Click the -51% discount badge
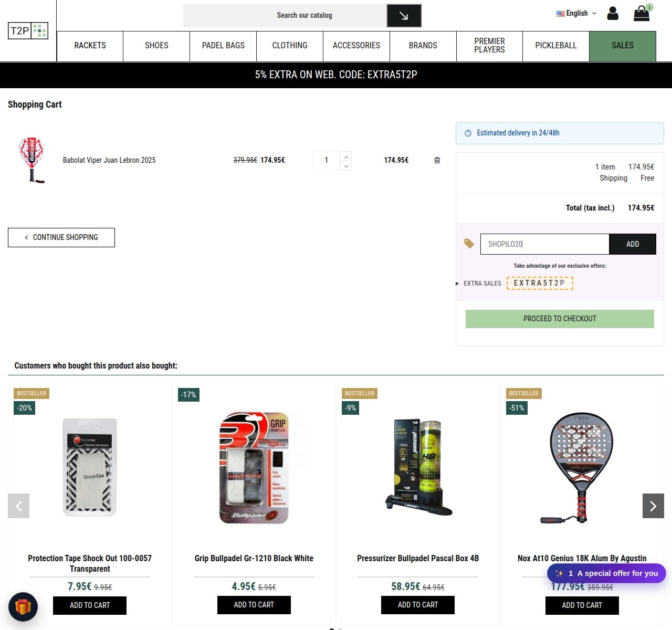The height and width of the screenshot is (630, 672). coord(517,408)
